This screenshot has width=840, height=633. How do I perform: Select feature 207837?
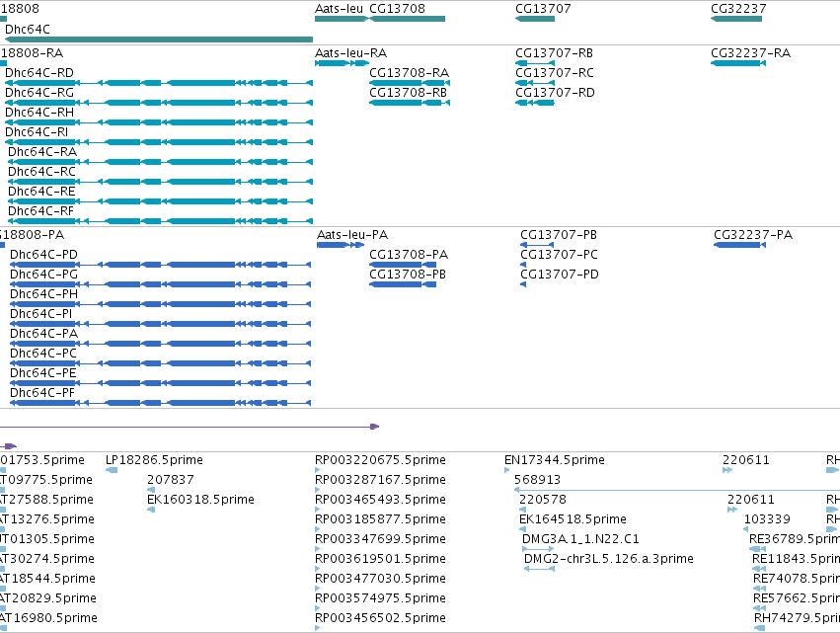pyautogui.click(x=151, y=490)
